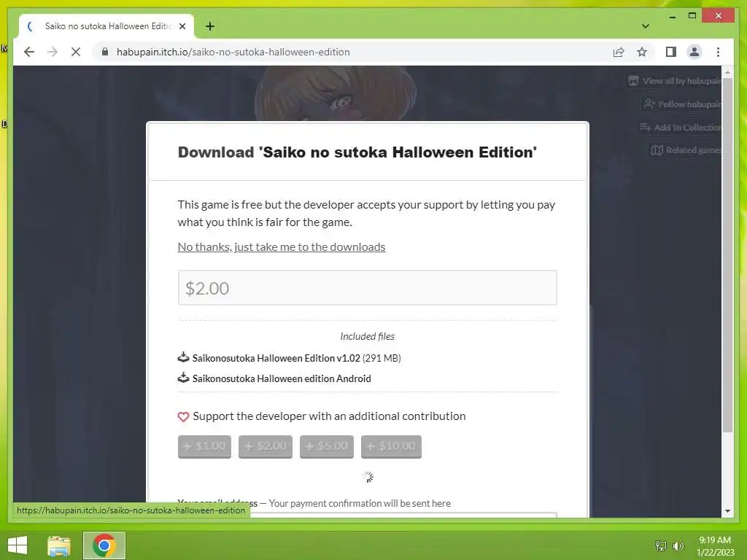Open the Windows Start button
Viewport: 747px width, 560px height.
tap(18, 545)
